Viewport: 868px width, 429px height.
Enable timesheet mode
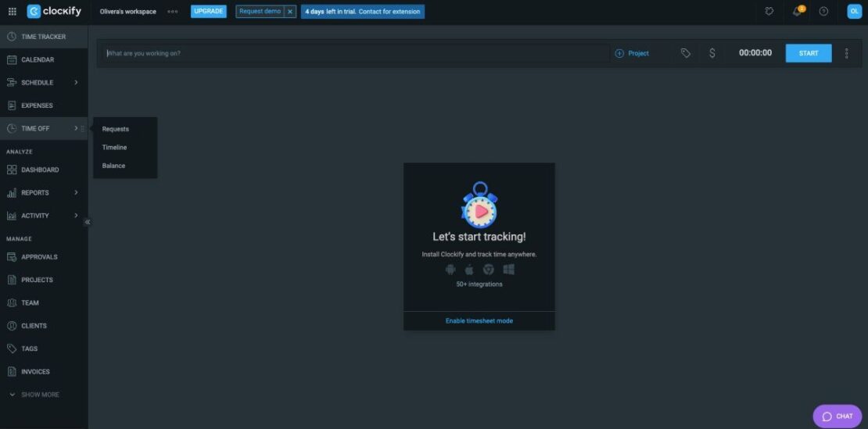479,320
